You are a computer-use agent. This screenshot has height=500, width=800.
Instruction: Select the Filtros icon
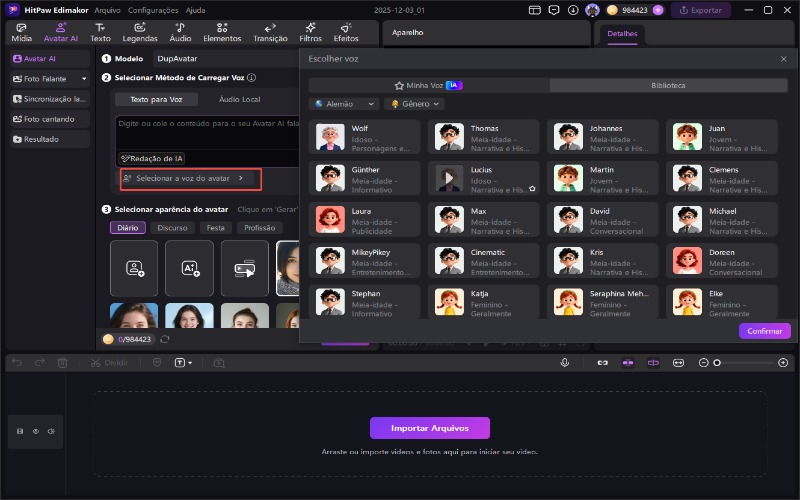point(310,32)
